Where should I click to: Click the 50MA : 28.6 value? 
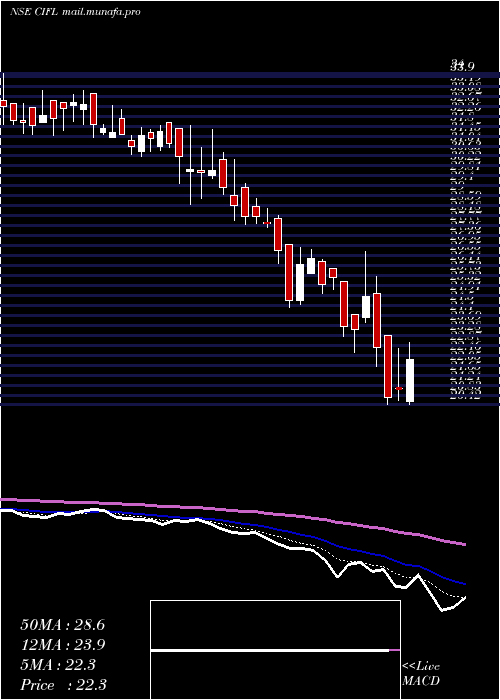click(62, 625)
